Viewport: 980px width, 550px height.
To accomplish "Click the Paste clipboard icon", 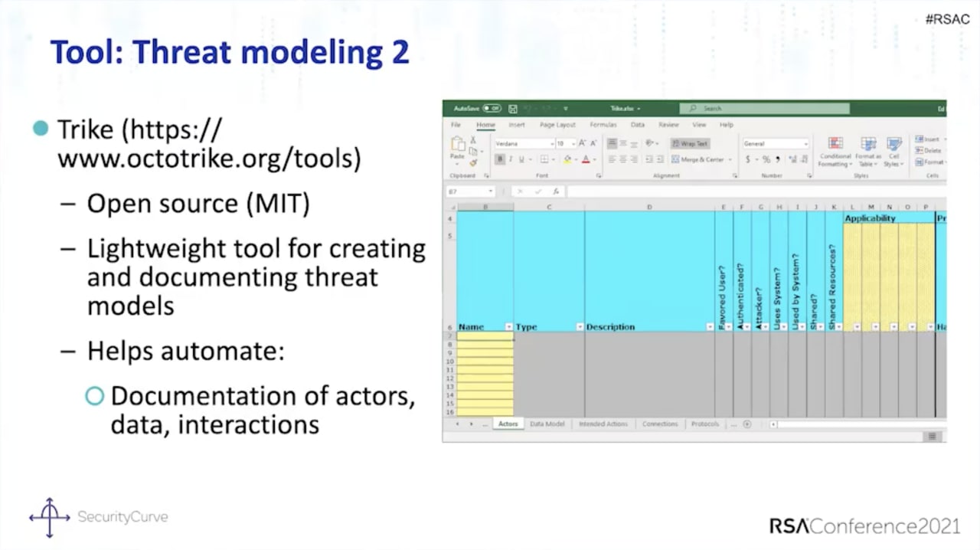I will click(458, 143).
